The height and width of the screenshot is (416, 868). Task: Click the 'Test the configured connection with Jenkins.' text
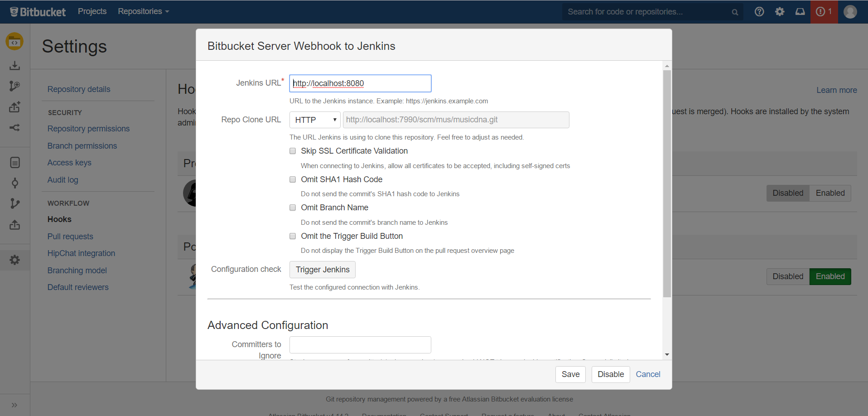pos(355,287)
